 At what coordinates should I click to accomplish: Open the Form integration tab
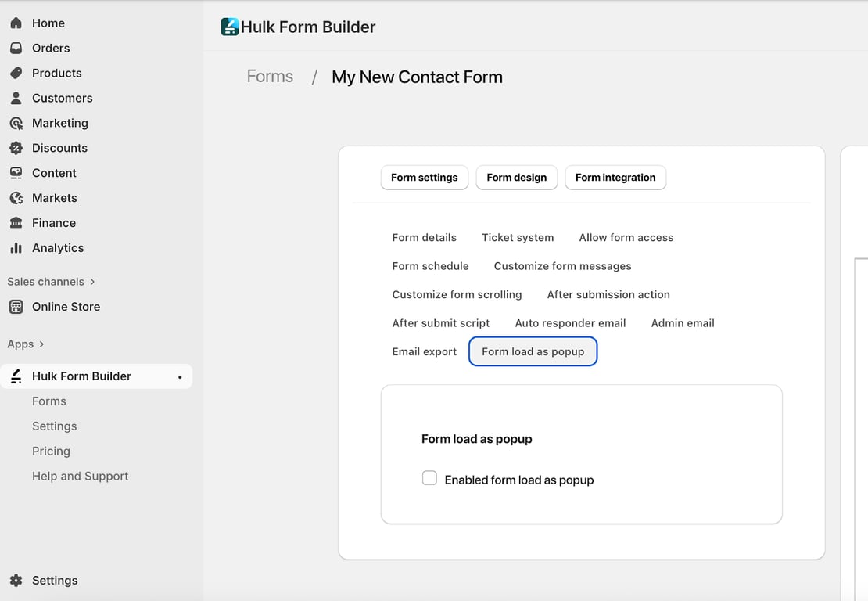coord(615,178)
